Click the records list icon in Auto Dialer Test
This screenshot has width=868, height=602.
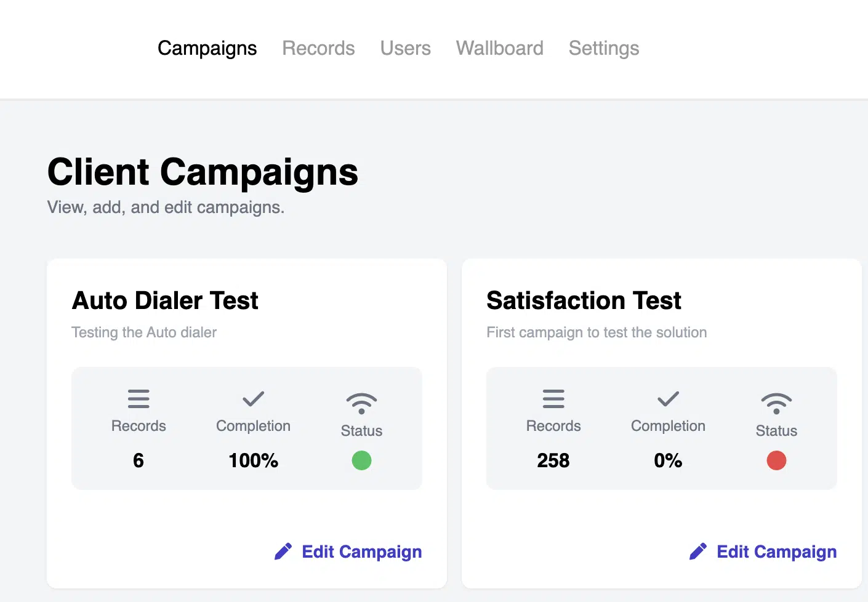pos(139,399)
